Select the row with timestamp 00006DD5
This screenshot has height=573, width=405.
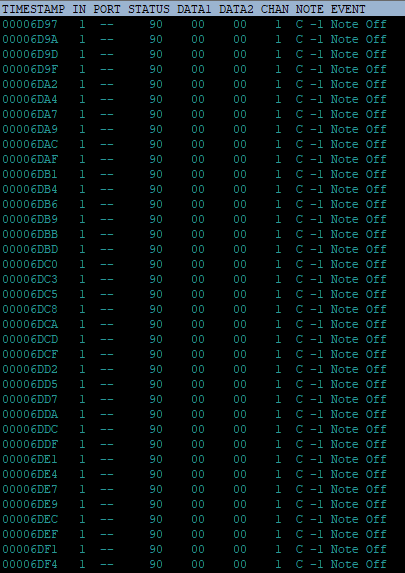202,384
